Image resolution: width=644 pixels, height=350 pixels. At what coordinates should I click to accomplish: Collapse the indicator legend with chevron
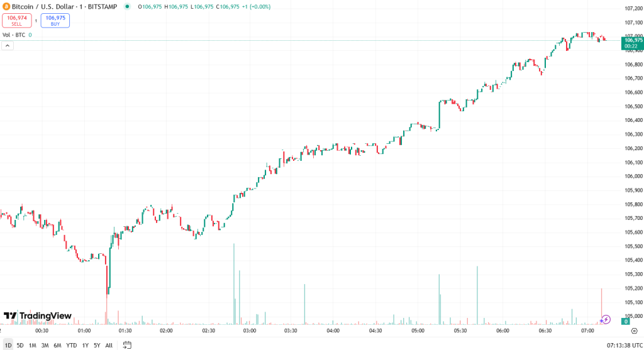point(8,45)
